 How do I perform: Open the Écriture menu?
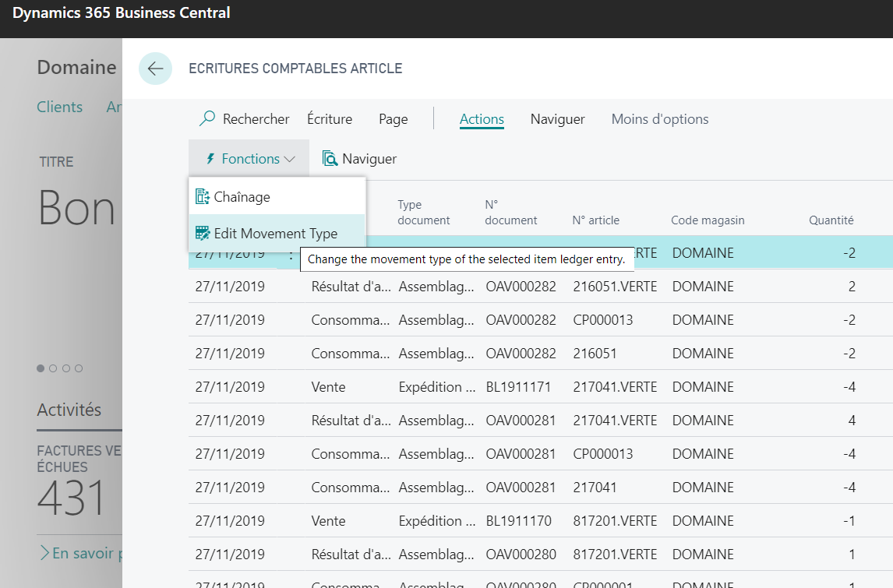tap(329, 119)
